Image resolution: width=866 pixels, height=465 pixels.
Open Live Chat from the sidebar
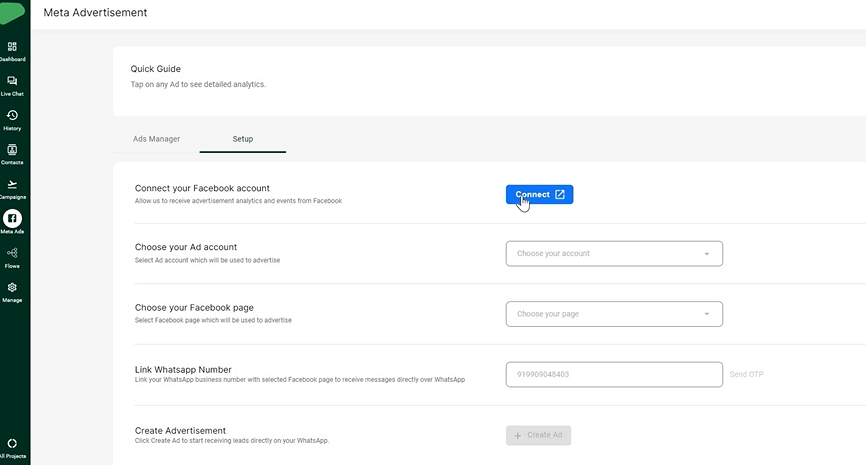pyautogui.click(x=12, y=86)
